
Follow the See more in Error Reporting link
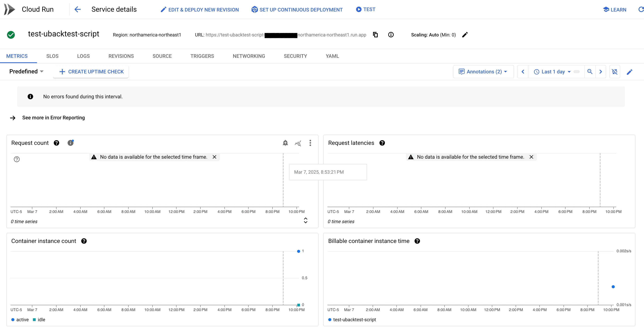tap(53, 118)
